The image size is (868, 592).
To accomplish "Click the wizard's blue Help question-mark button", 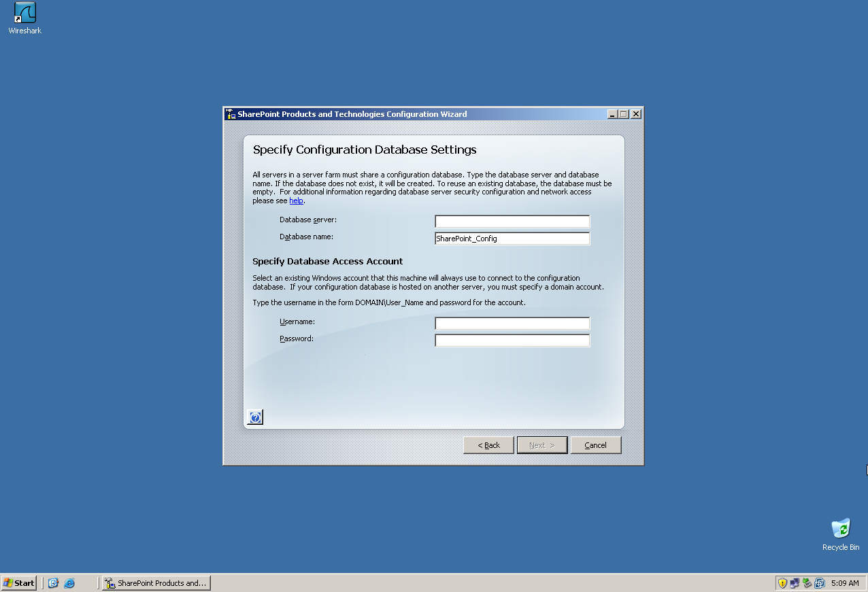I will pyautogui.click(x=254, y=417).
